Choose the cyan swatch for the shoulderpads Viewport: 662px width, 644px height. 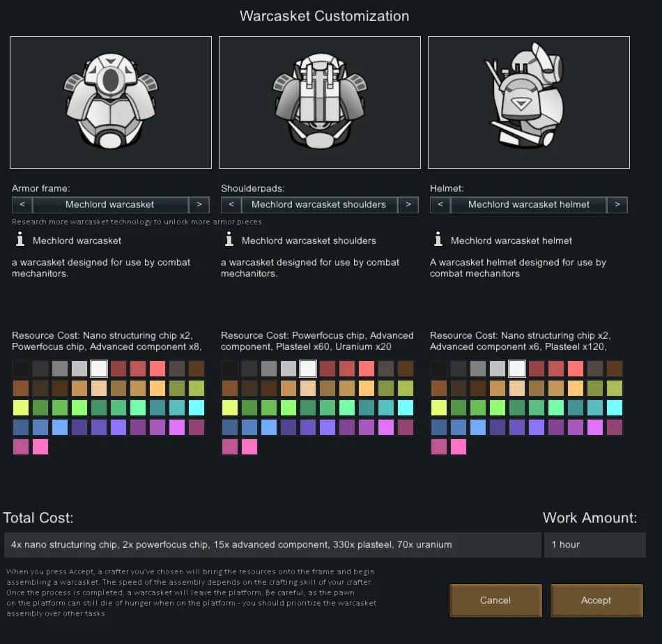pos(406,408)
